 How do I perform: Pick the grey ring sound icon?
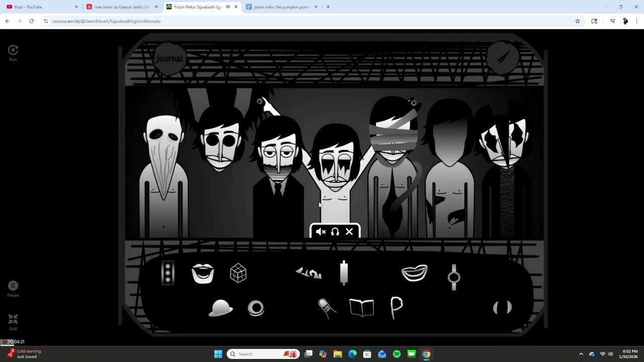coord(256,308)
